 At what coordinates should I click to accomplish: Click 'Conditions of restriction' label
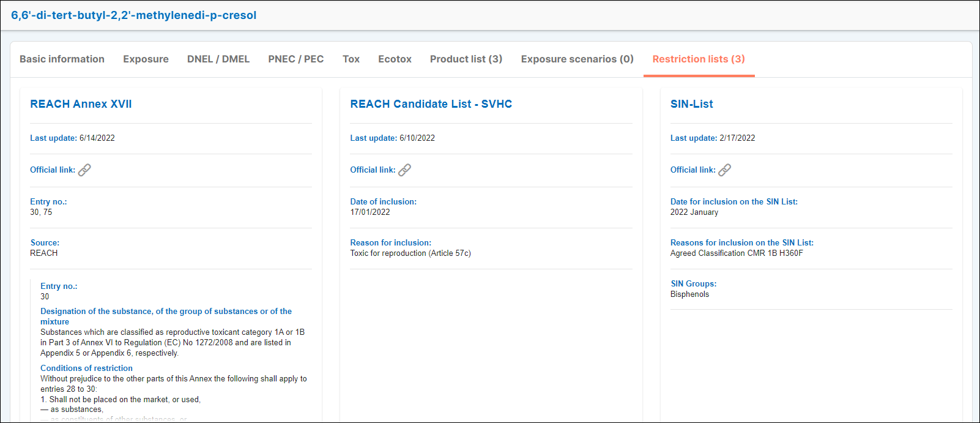pos(86,368)
